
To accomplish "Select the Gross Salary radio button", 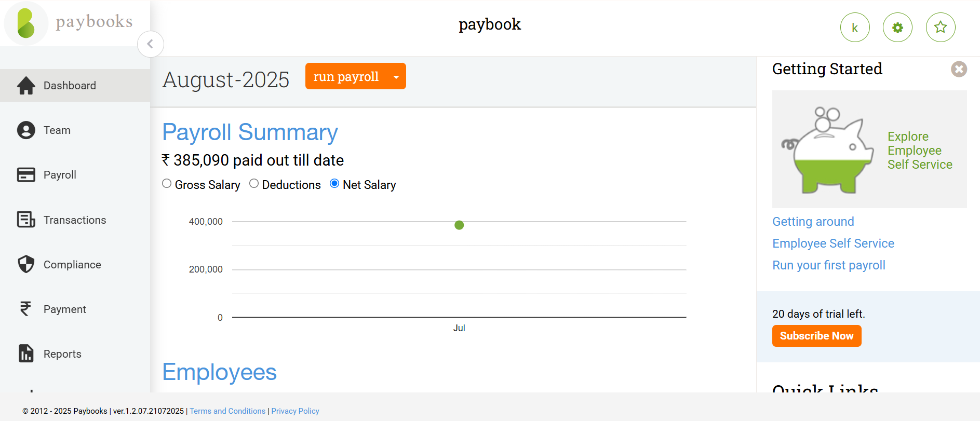I will point(167,183).
